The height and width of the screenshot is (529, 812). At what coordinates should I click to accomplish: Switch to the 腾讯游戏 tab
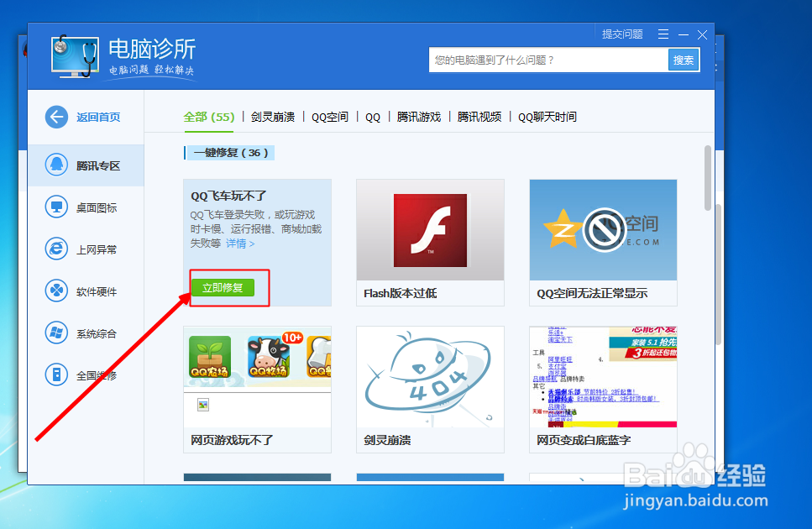419,117
